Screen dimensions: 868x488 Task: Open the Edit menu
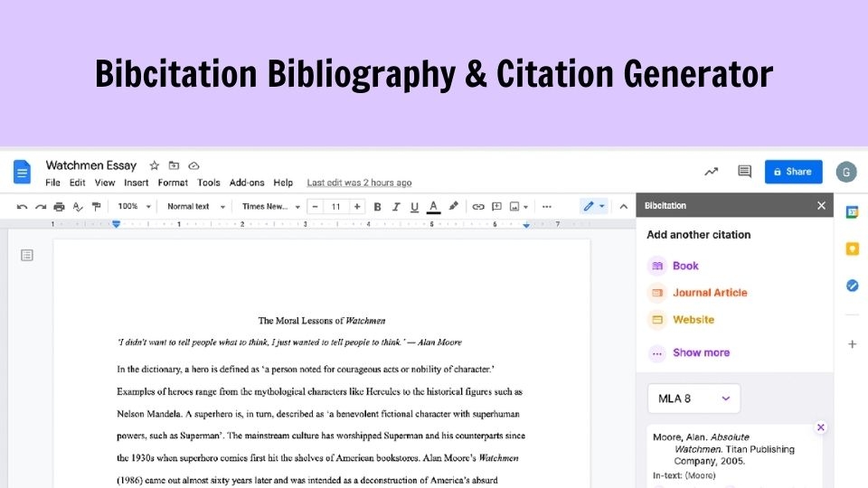click(77, 183)
